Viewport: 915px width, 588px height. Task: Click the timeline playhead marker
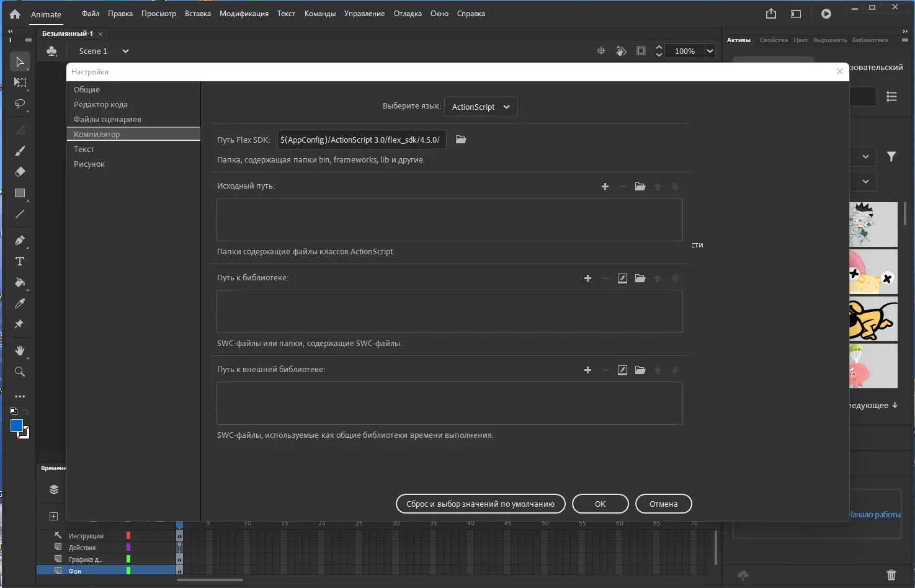click(180, 525)
